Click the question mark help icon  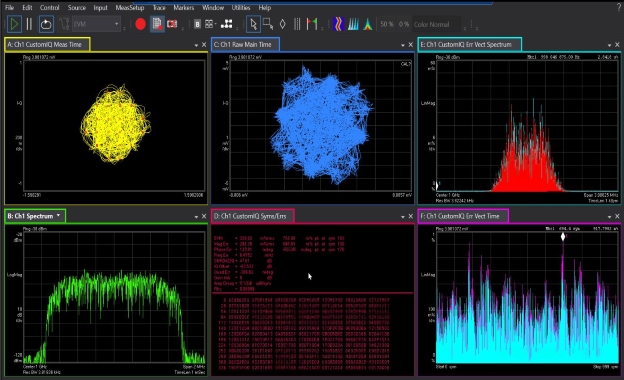(619, 8)
